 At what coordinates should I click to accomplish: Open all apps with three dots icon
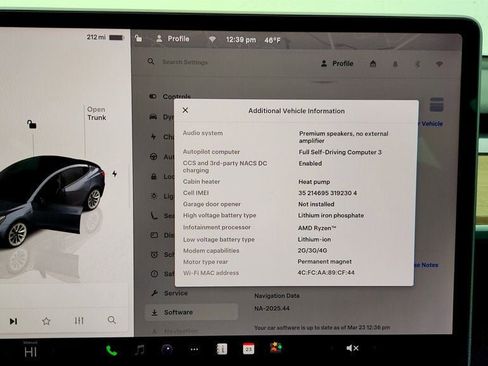[x=194, y=349]
